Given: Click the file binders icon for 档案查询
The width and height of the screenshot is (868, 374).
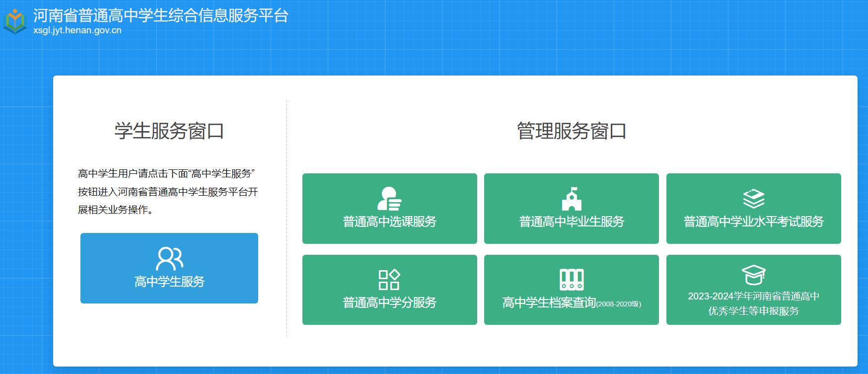Looking at the screenshot, I should coord(572,280).
